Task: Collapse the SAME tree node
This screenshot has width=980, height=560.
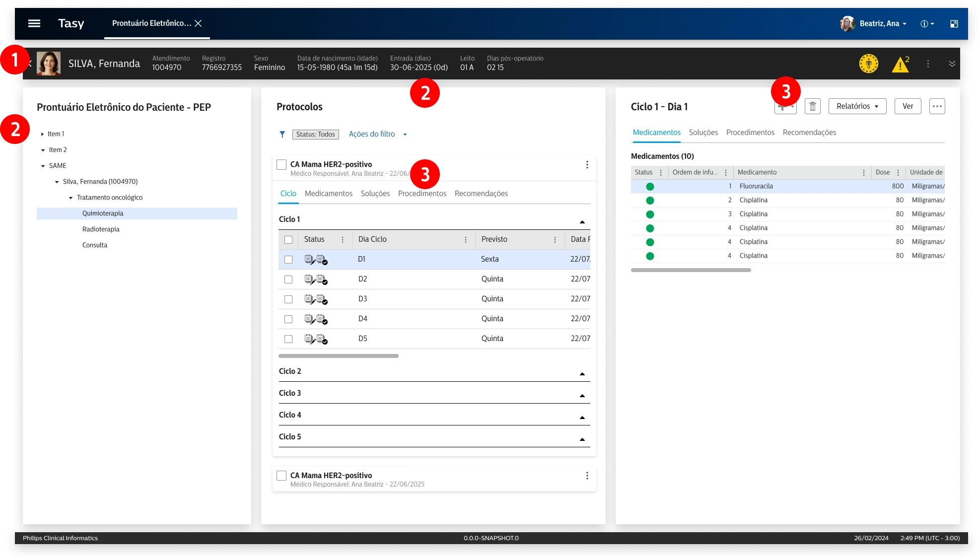Action: click(x=43, y=166)
